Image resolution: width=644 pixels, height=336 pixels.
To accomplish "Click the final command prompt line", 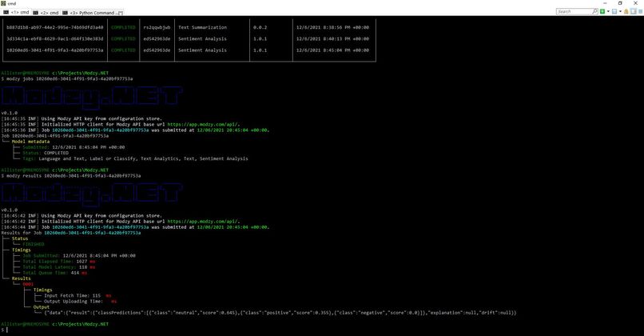I will tap(4, 330).
